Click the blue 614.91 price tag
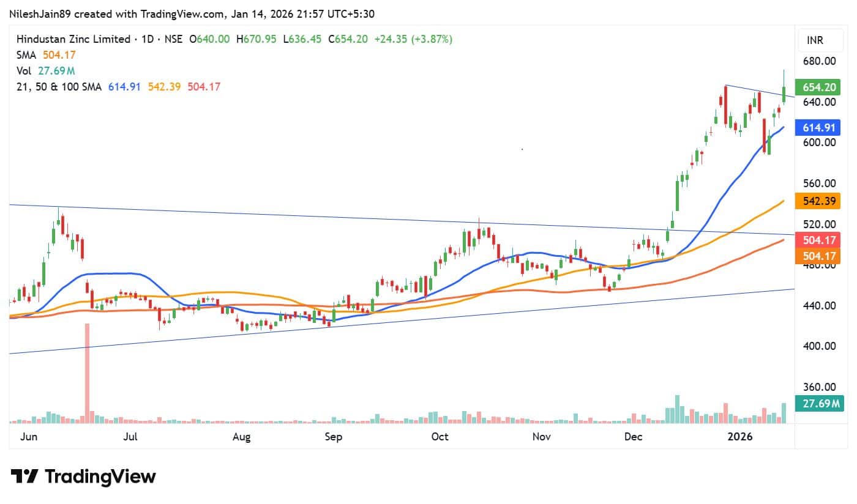The width and height of the screenshot is (857, 504). pyautogui.click(x=817, y=128)
